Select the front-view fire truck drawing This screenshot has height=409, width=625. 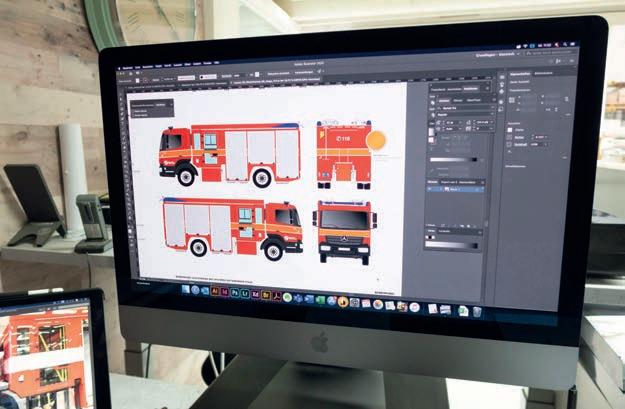(x=345, y=232)
